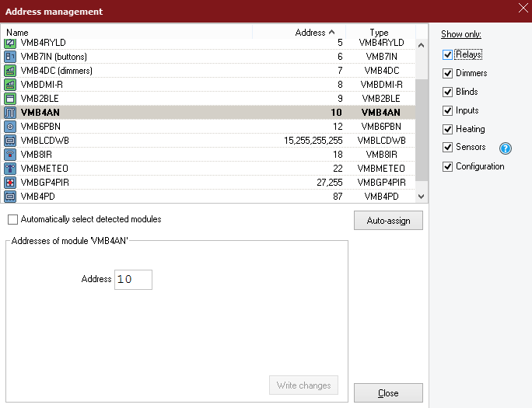Click the Address input field
The image size is (532, 408).
(x=133, y=280)
